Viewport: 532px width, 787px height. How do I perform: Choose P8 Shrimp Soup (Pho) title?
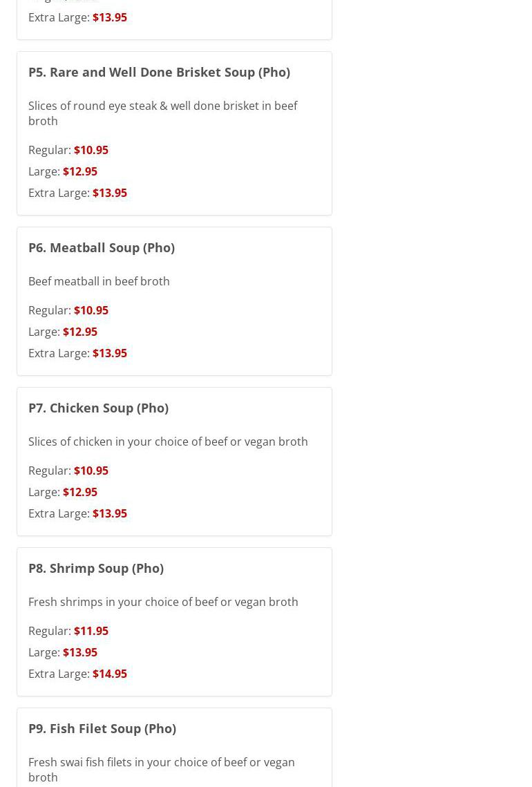coord(96,568)
